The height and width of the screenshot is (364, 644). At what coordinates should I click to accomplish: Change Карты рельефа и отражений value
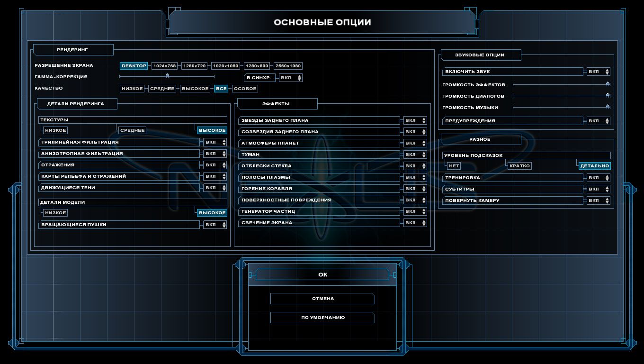(215, 176)
